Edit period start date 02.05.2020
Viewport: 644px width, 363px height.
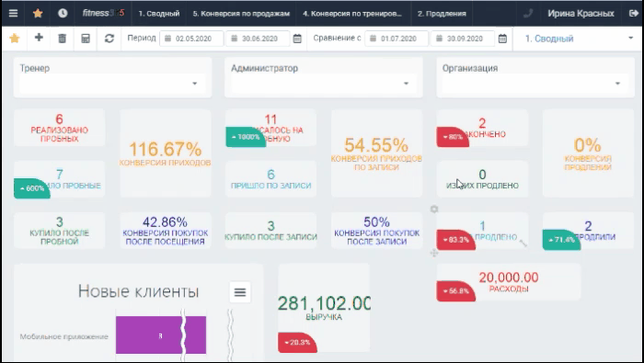[191, 39]
